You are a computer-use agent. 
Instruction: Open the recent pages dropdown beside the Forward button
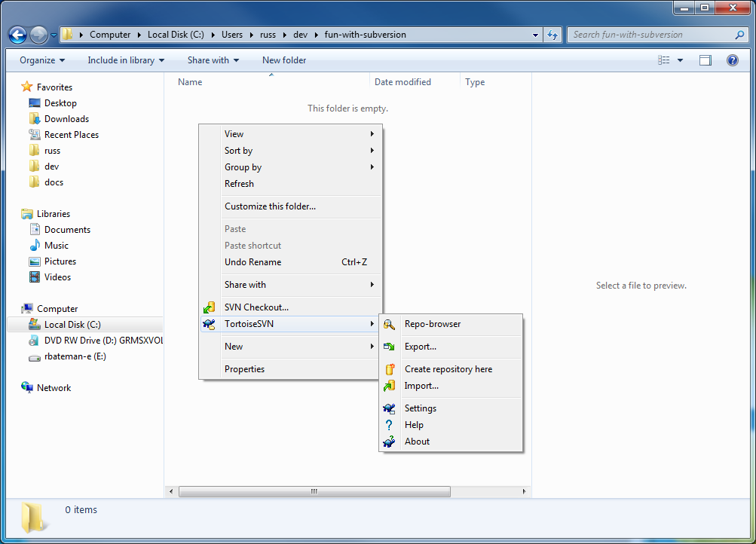coord(54,35)
